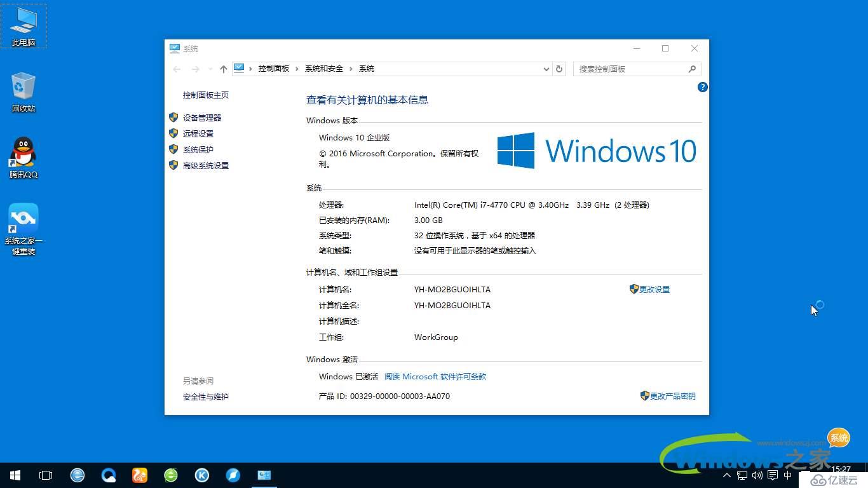Click the 32 位操作系统 system type value
This screenshot has height=488, width=868.
tap(475, 235)
